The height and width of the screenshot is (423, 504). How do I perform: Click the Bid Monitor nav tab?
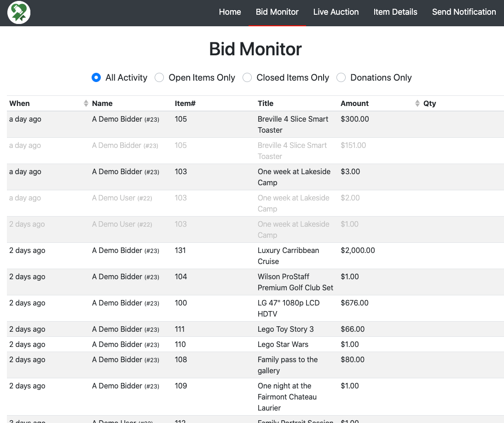(x=277, y=12)
